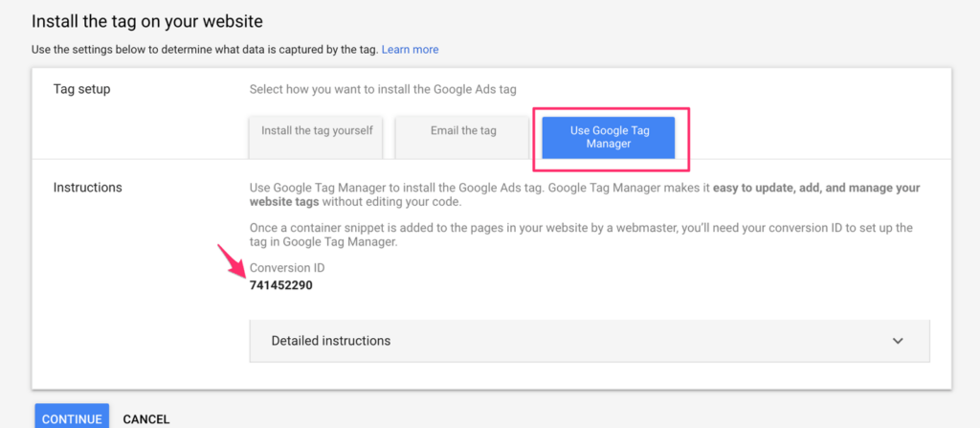Click the Install the tag page heading
This screenshot has height=428, width=980.
pos(147,20)
